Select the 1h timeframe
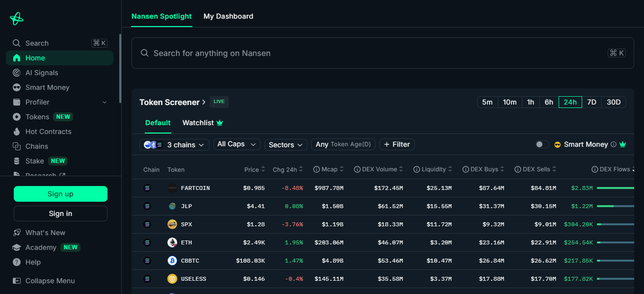This screenshot has width=644, height=294. coord(531,102)
